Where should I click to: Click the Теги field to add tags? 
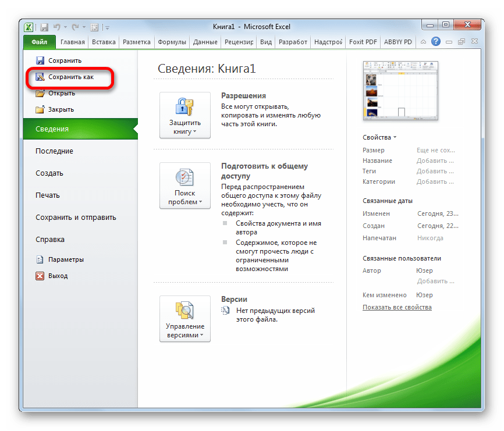pyautogui.click(x=431, y=171)
